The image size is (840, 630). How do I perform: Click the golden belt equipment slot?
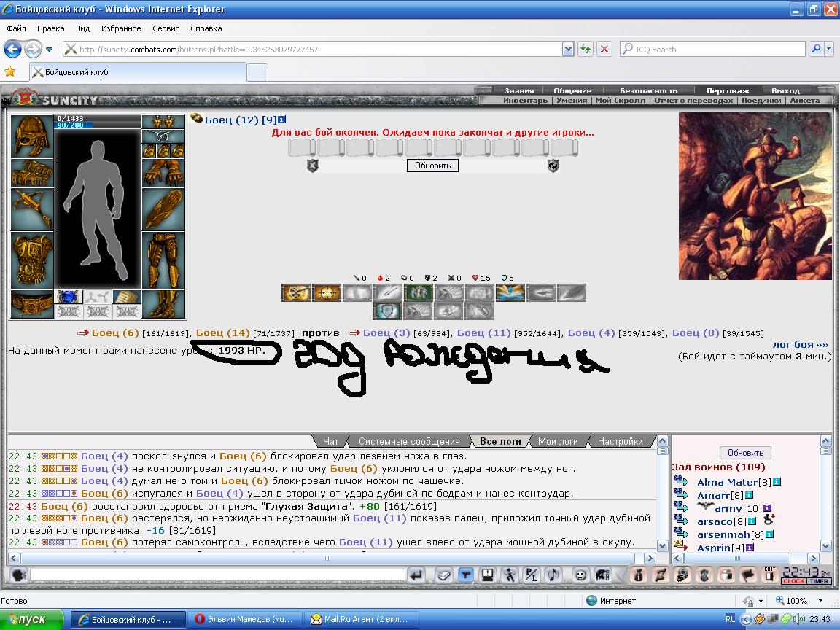point(32,304)
